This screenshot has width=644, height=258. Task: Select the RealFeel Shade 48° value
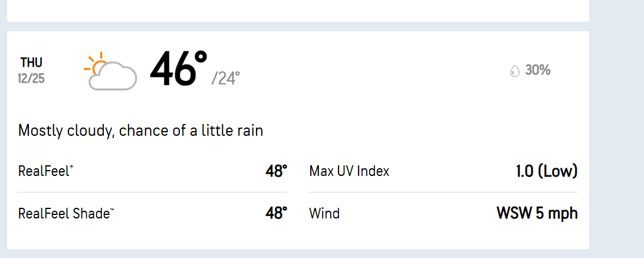tap(276, 213)
